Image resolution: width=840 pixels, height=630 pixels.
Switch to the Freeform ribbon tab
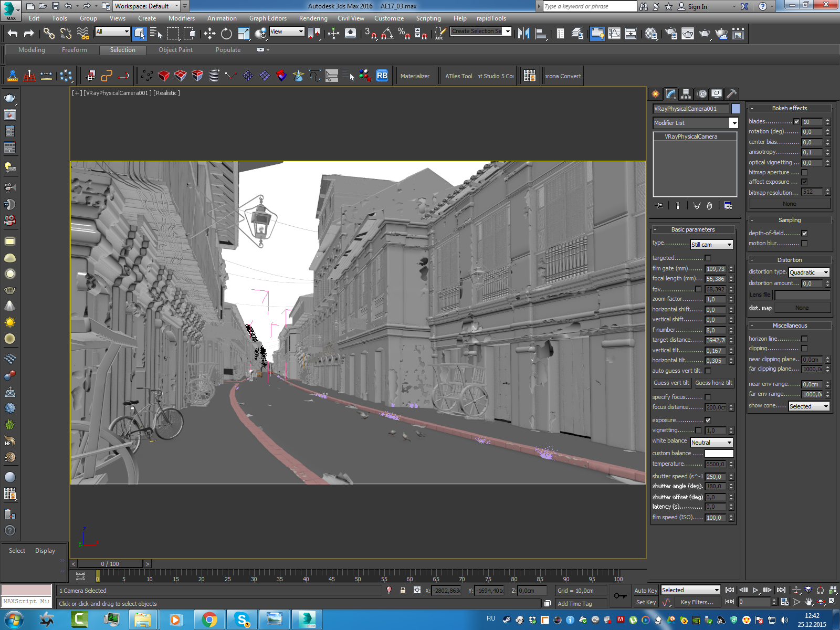pyautogui.click(x=75, y=50)
